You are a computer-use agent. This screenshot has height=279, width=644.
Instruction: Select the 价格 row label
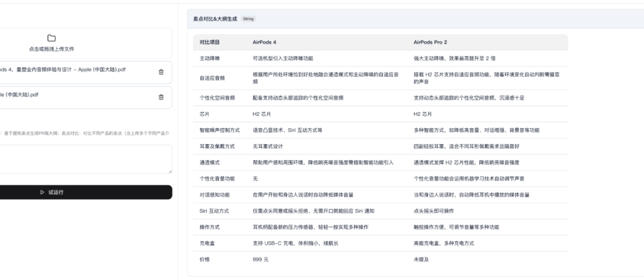coord(205,259)
